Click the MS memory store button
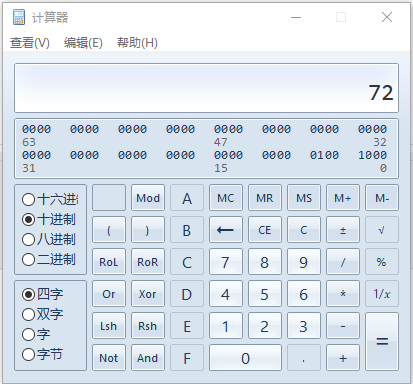Viewport: 413px width, 384px height. pos(304,198)
